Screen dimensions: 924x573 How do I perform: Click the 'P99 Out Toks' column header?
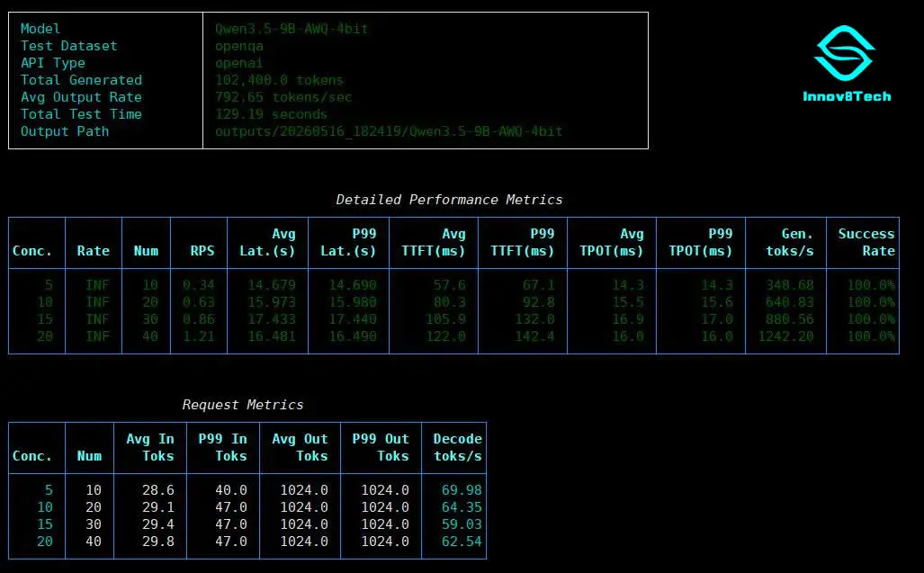point(381,448)
